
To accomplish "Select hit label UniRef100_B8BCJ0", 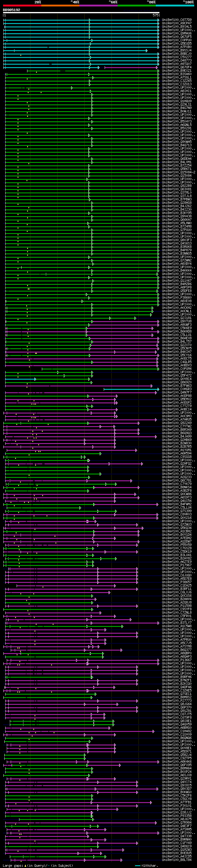I will tap(177, 54).
